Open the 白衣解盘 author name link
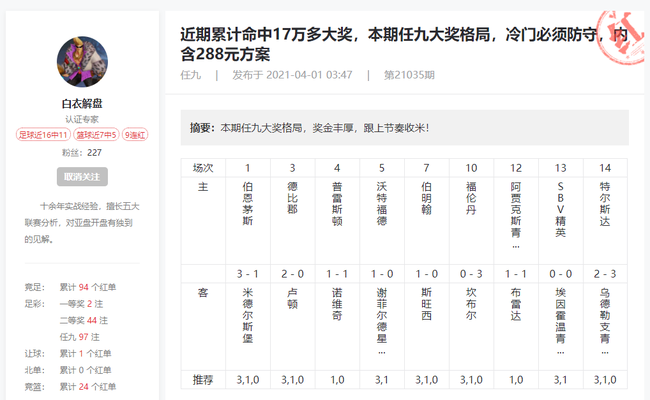 (x=82, y=104)
